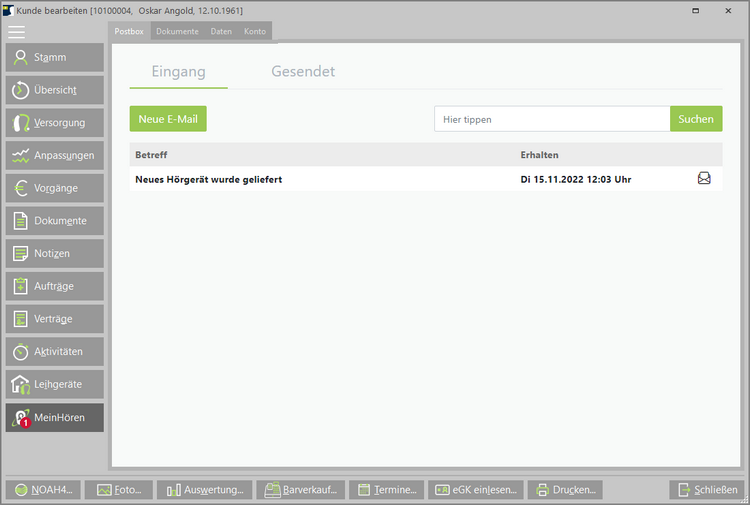The image size is (750, 505).
Task: Open the Daten tab
Action: 221,32
